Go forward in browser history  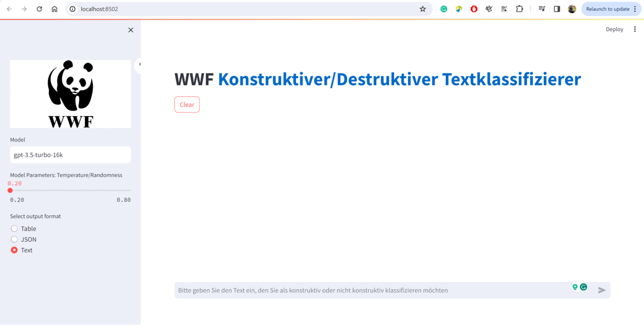[x=24, y=9]
